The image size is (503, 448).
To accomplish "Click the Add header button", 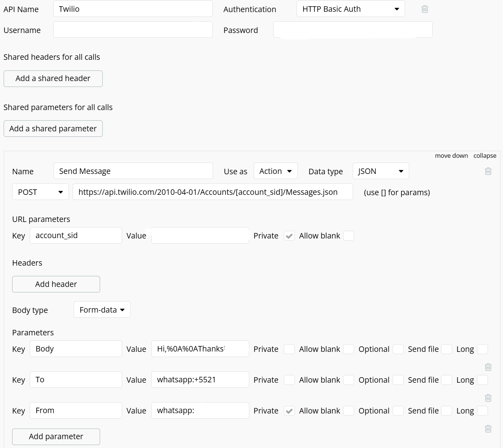I will click(x=56, y=284).
